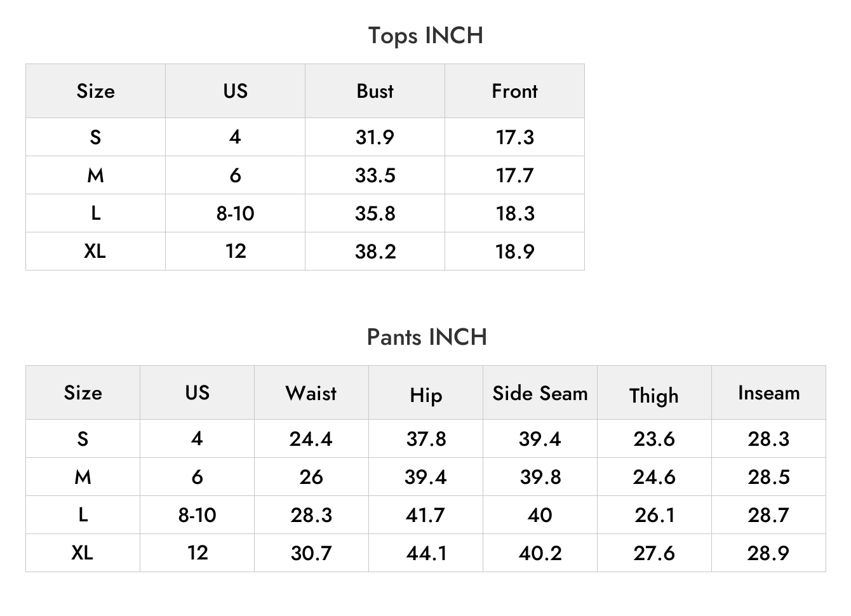Click the 8-10 US size in Tops table
851x616 pixels.
tap(235, 213)
